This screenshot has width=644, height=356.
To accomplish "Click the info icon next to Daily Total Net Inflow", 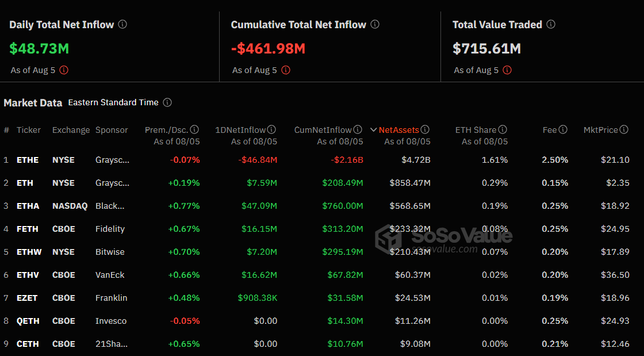I will point(122,24).
